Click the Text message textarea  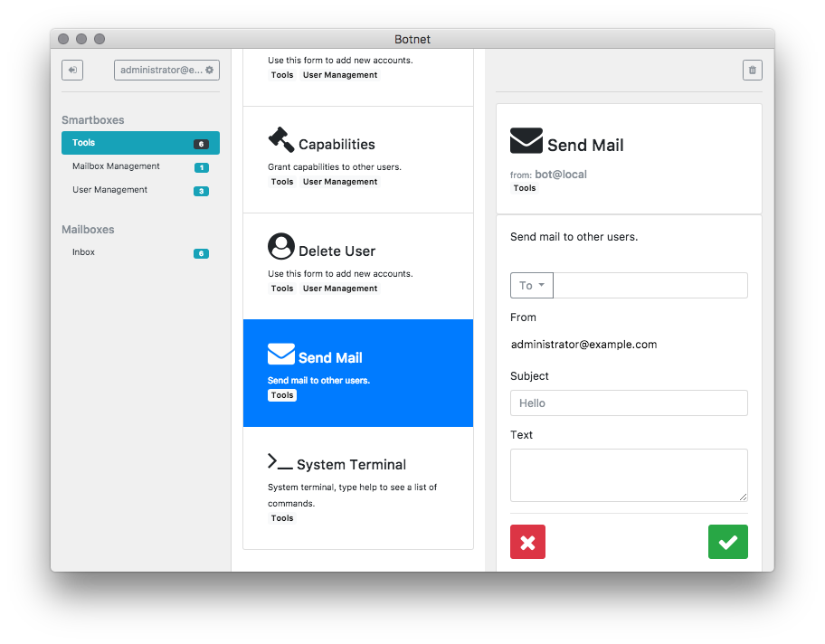pos(629,476)
